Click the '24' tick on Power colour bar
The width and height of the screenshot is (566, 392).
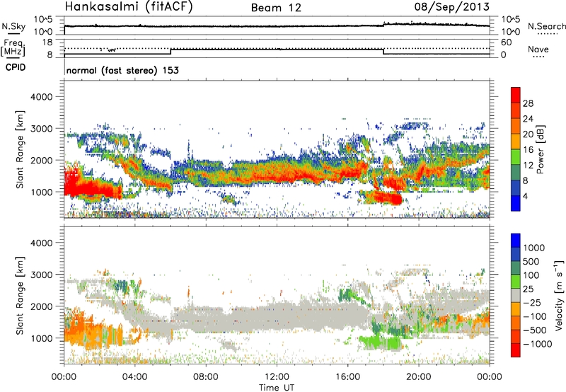click(528, 119)
